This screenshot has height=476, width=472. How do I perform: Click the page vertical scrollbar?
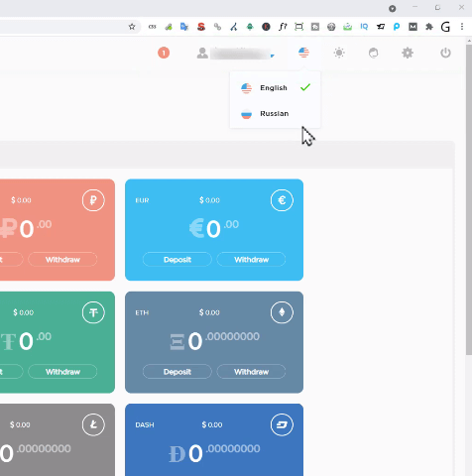pos(469,198)
